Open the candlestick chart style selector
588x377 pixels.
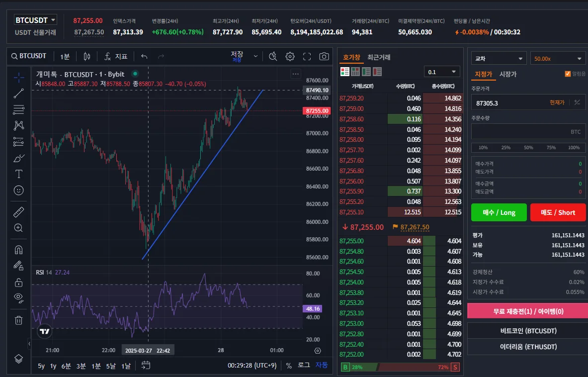pos(87,57)
